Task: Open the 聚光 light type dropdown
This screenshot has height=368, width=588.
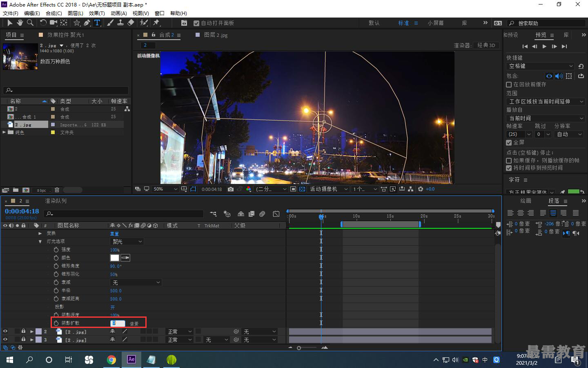Action: click(127, 242)
